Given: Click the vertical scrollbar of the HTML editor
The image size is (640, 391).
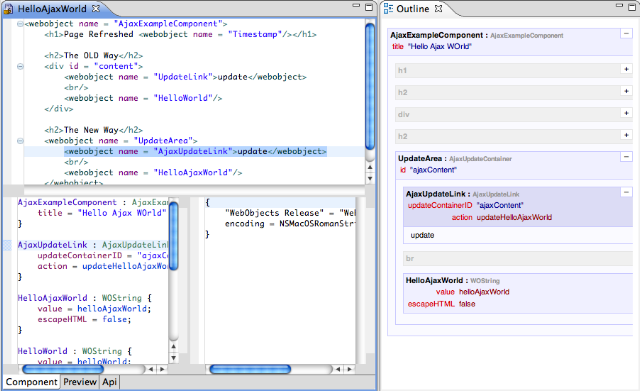Looking at the screenshot, I should tap(370, 87).
